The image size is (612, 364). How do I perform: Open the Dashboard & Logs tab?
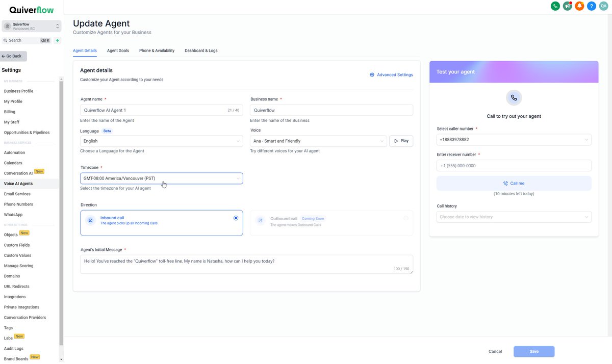200,50
